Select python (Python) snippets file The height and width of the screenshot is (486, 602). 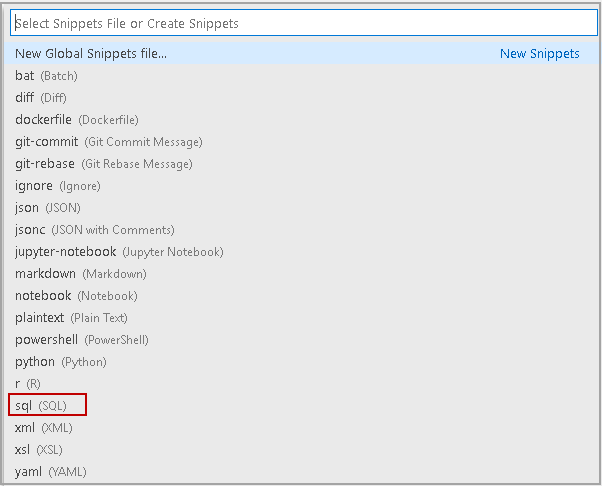pos(60,362)
